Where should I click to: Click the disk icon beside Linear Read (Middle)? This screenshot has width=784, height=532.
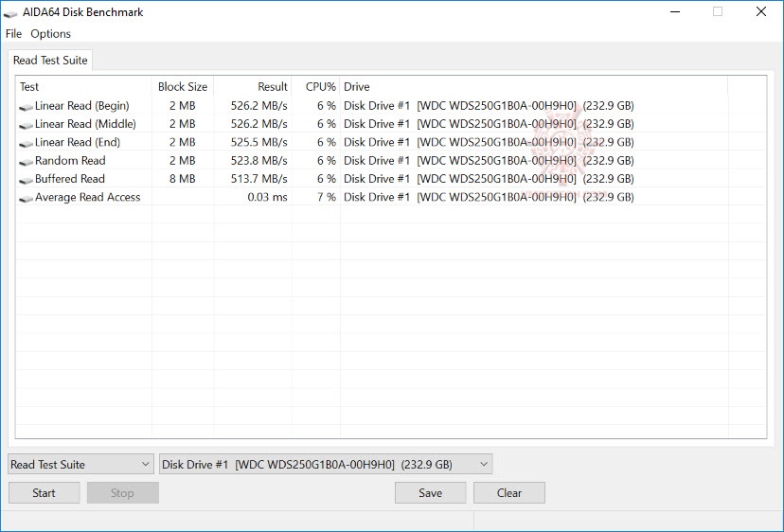click(26, 125)
